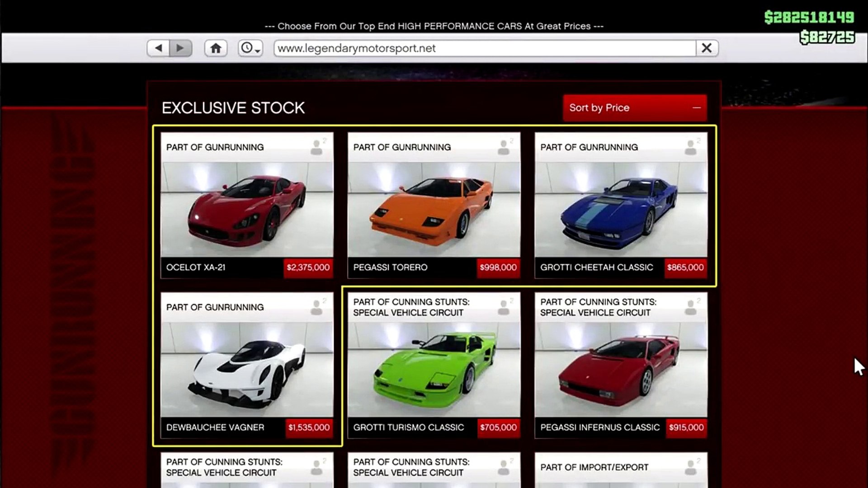Go back with the browser back arrow
Image resolution: width=868 pixels, height=488 pixels.
[159, 48]
